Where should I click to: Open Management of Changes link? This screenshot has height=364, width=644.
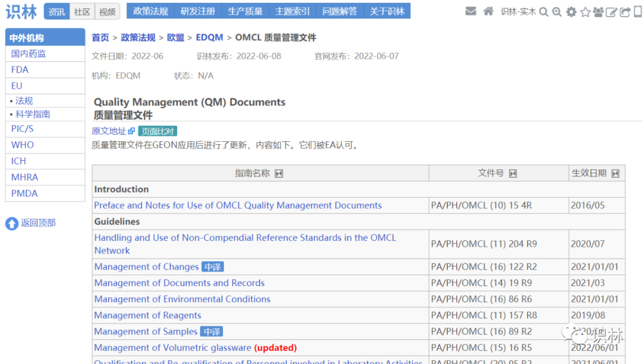coord(147,267)
